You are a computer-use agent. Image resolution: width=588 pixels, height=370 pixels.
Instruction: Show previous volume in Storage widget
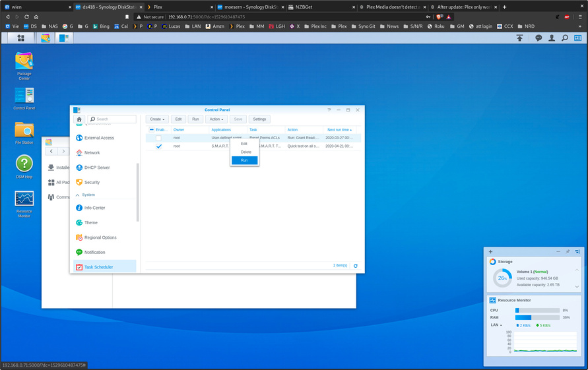click(x=577, y=270)
